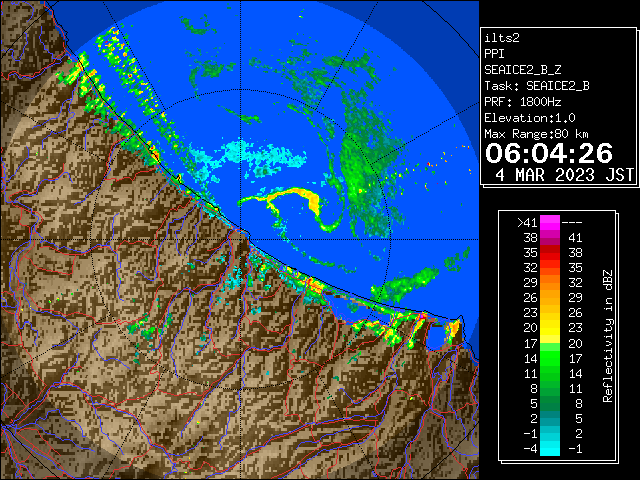Click the 06:04:26 timestamp
The image size is (640, 480).
(x=549, y=153)
